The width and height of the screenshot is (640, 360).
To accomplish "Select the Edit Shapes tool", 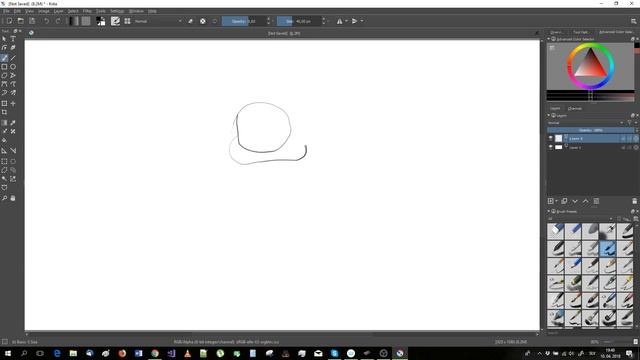I will pos(4,48).
